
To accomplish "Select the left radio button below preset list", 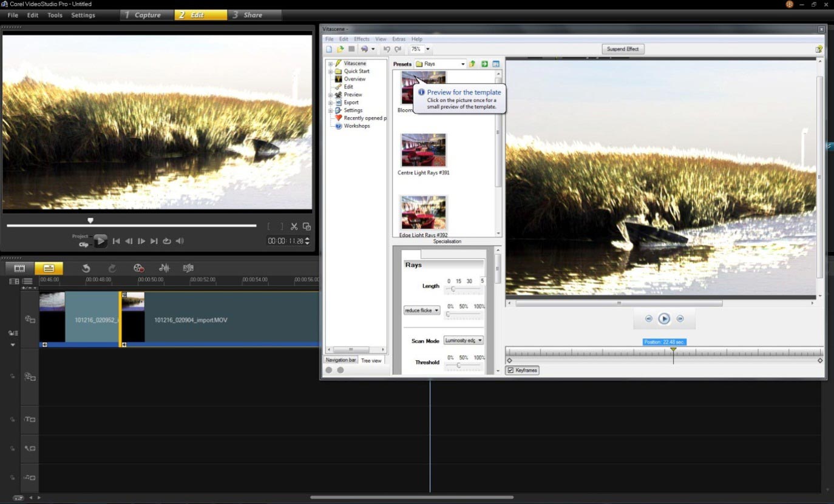I will pyautogui.click(x=328, y=369).
